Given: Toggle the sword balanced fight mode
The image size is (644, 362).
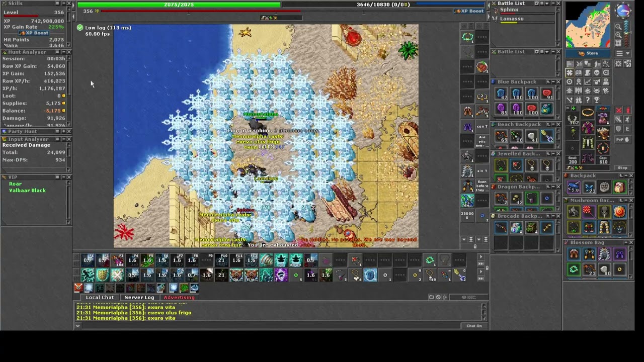Looking at the screenshot, I should tap(619, 120).
